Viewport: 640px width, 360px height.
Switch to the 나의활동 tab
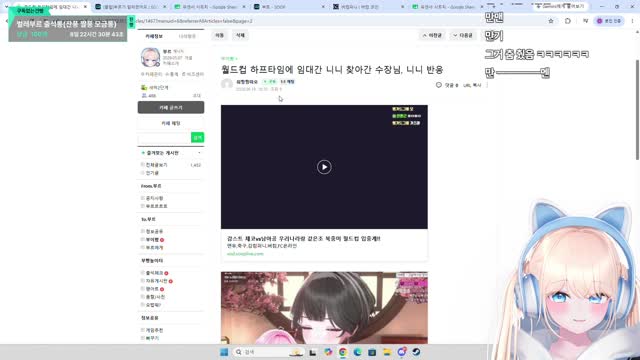pos(187,36)
